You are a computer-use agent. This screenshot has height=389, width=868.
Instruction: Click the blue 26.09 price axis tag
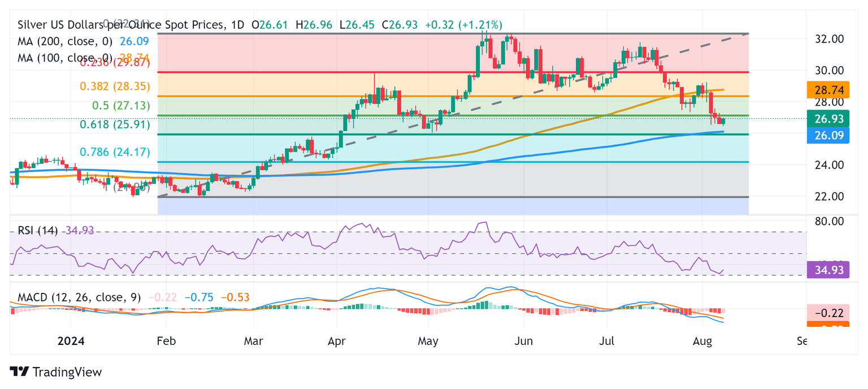[x=830, y=136]
